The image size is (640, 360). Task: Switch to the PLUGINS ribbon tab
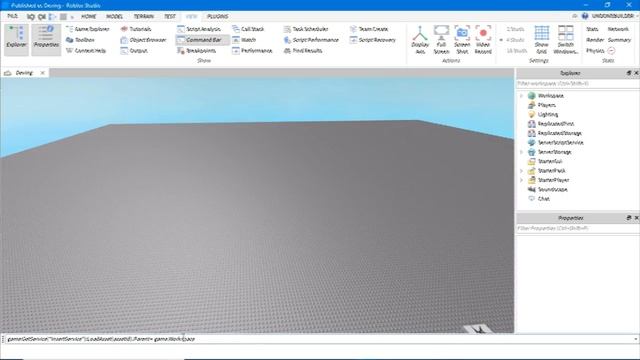(217, 16)
